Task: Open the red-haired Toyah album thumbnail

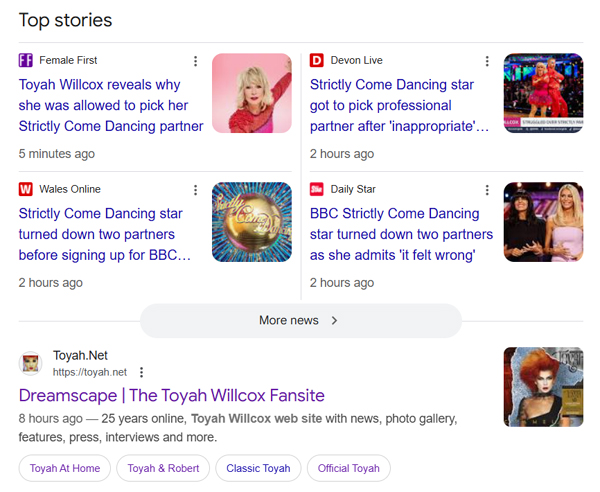Action: click(543, 387)
